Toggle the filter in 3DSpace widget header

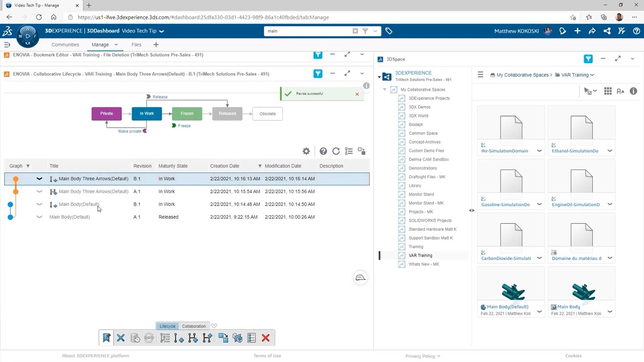click(588, 59)
